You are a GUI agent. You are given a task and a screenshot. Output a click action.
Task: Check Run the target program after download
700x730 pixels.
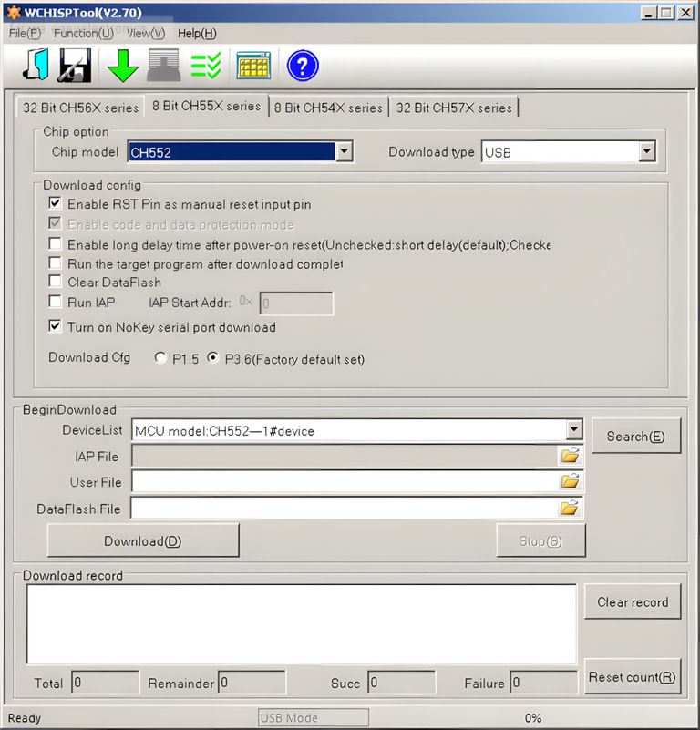click(55, 262)
